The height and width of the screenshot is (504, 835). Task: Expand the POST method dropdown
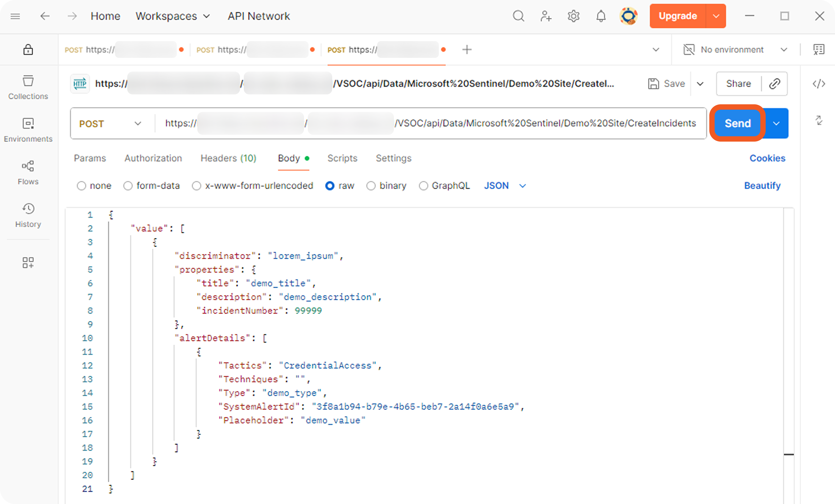tap(110, 124)
